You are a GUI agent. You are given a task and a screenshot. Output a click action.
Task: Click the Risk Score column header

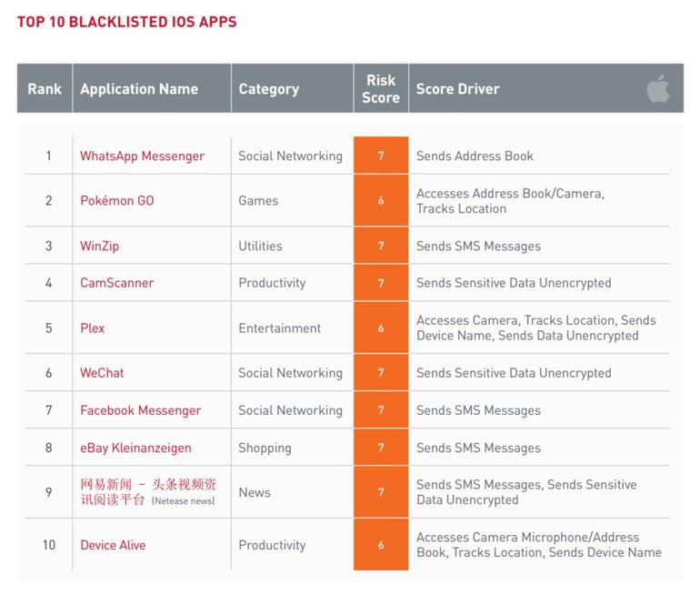pyautogui.click(x=381, y=88)
